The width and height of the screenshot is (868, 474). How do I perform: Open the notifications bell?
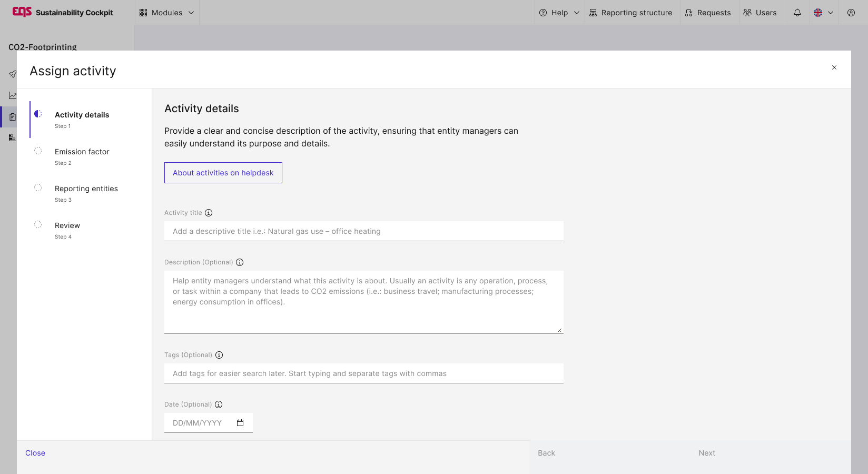coord(797,13)
